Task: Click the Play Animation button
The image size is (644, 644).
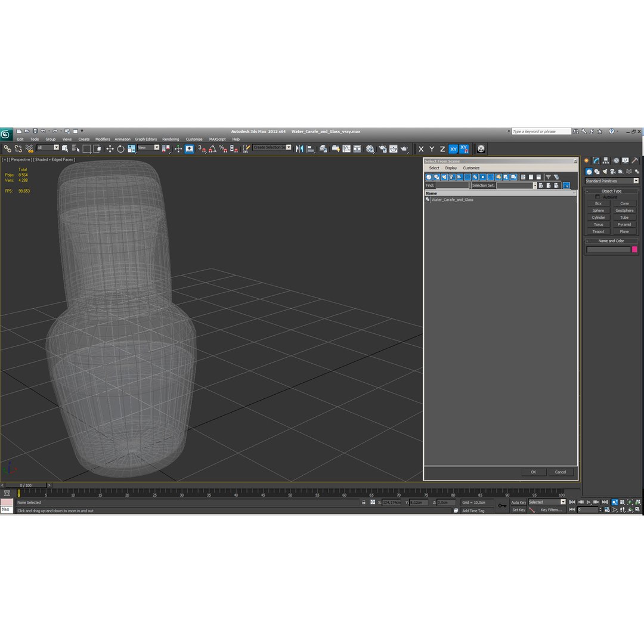Action: click(x=589, y=502)
